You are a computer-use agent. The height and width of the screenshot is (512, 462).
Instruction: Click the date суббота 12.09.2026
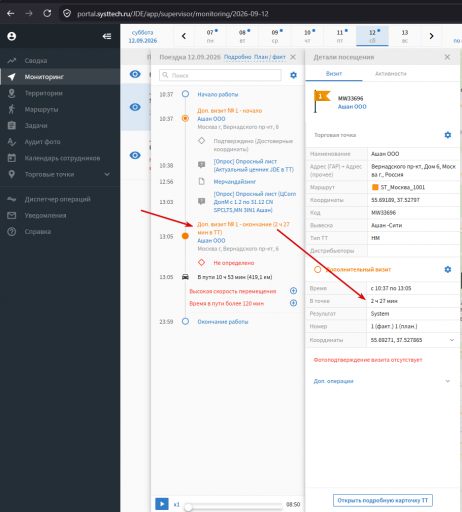pos(143,37)
